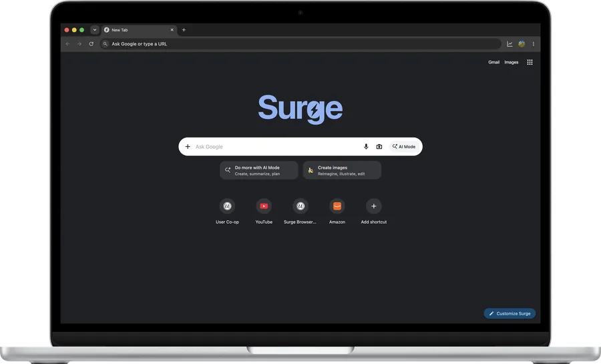Open the Gmail link
This screenshot has height=364, width=601.
[x=493, y=62]
